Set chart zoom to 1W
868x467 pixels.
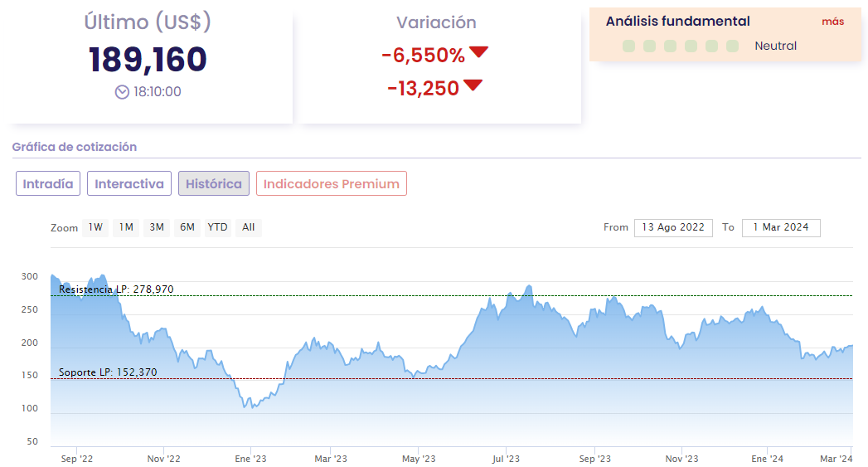(x=96, y=227)
